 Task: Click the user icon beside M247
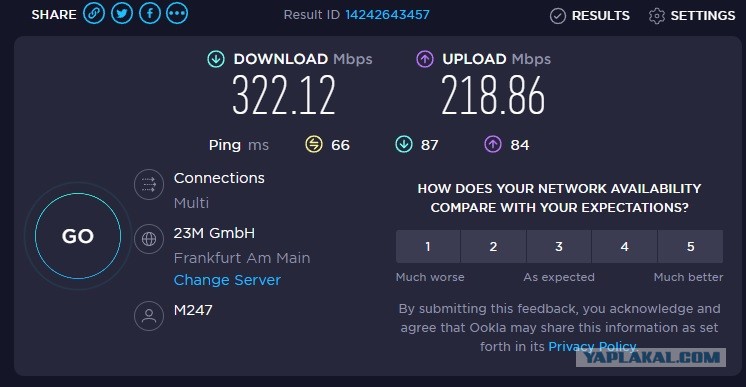(149, 316)
